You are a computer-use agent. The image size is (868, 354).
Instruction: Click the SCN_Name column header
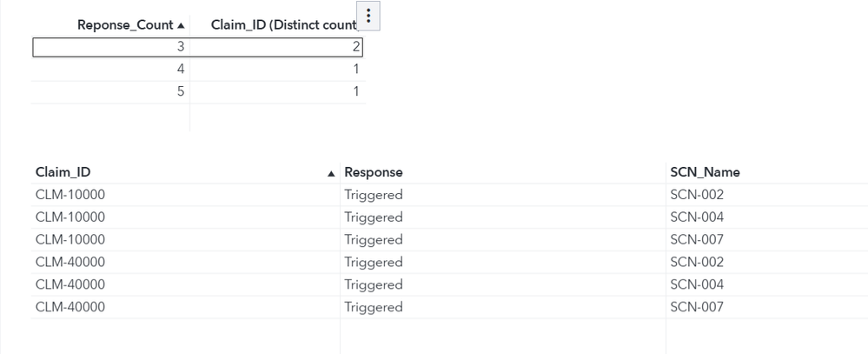point(705,172)
